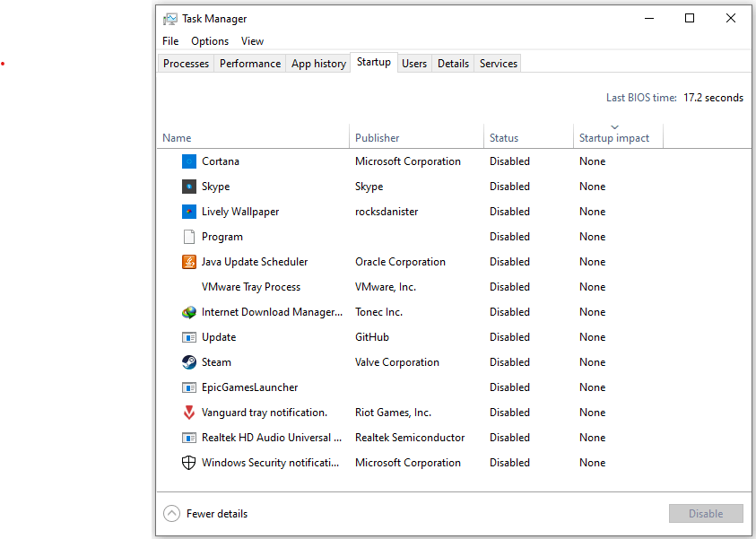Image resolution: width=756 pixels, height=539 pixels.
Task: Select Realtek HD Audio Universal entry name
Action: coord(272,438)
